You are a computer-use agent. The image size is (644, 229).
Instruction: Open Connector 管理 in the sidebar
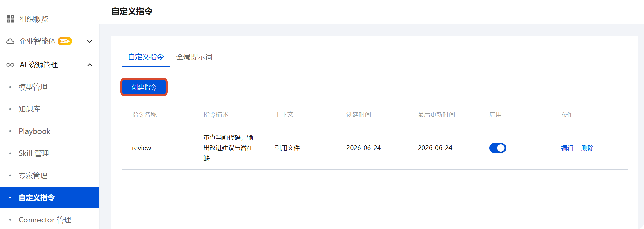pos(45,220)
